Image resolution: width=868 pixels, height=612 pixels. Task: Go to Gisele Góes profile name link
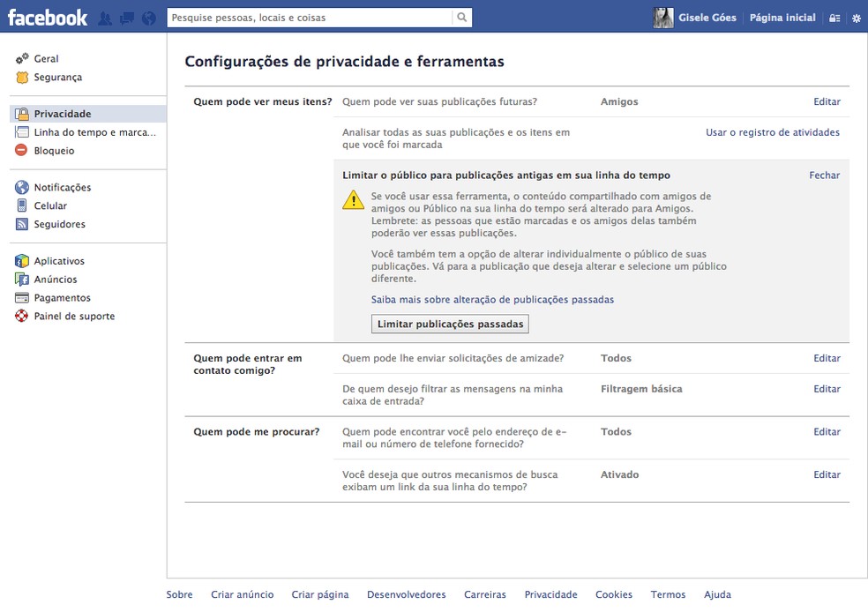(x=707, y=18)
